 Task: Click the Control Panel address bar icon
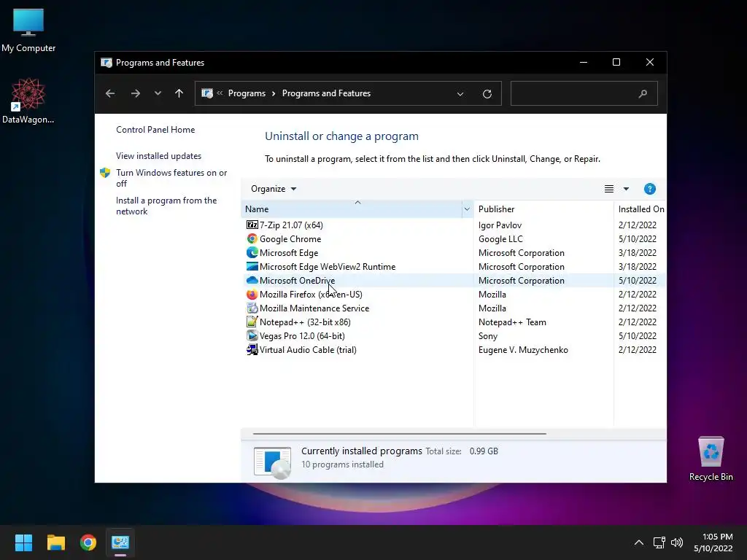[207, 93]
